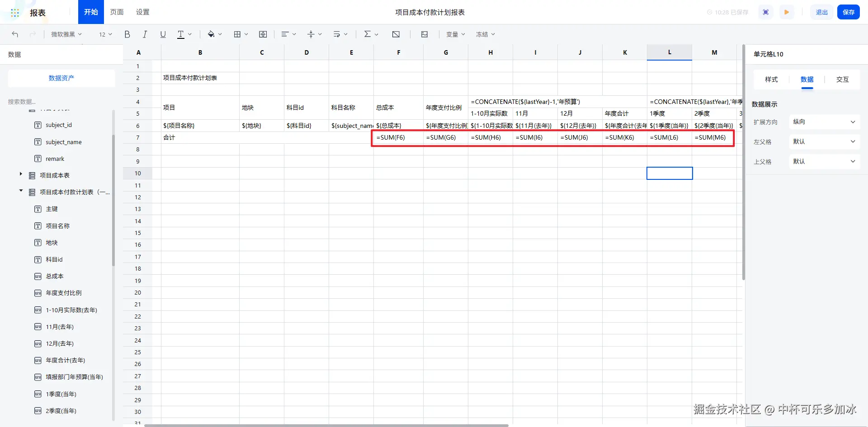Toggle bold formatting
The height and width of the screenshot is (427, 868).
127,34
